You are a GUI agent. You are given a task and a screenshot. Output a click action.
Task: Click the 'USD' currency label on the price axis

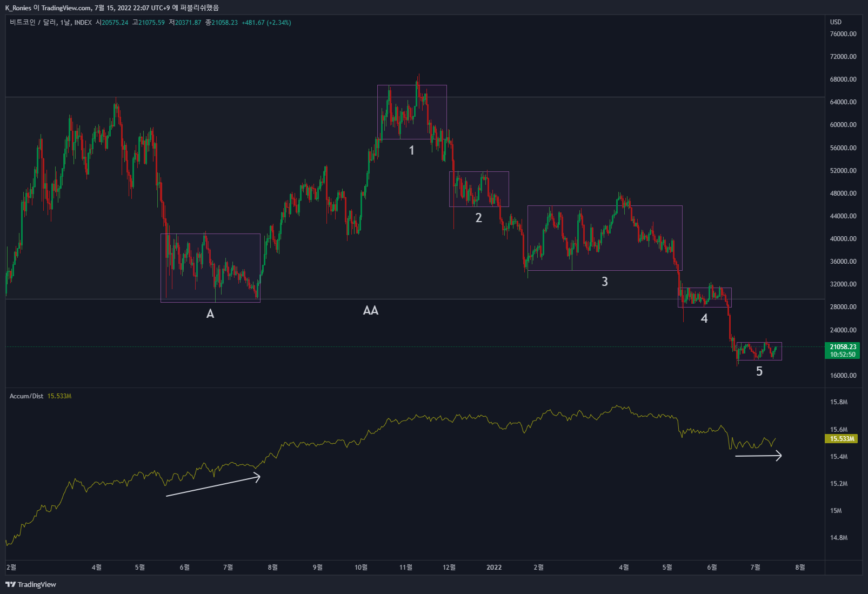[x=836, y=22]
